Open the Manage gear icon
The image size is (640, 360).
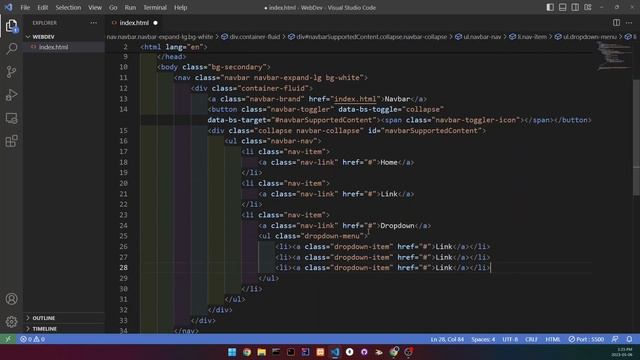point(11,322)
